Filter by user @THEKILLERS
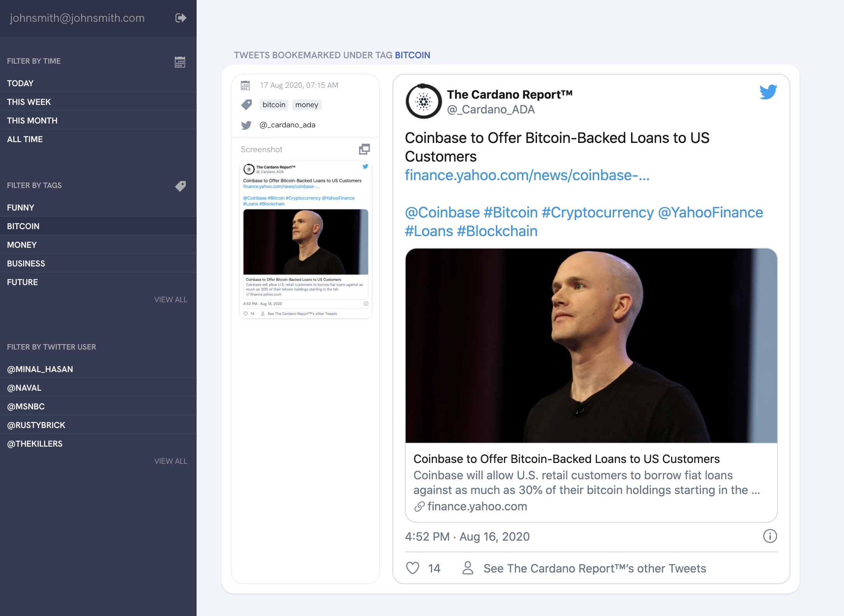 (98, 444)
